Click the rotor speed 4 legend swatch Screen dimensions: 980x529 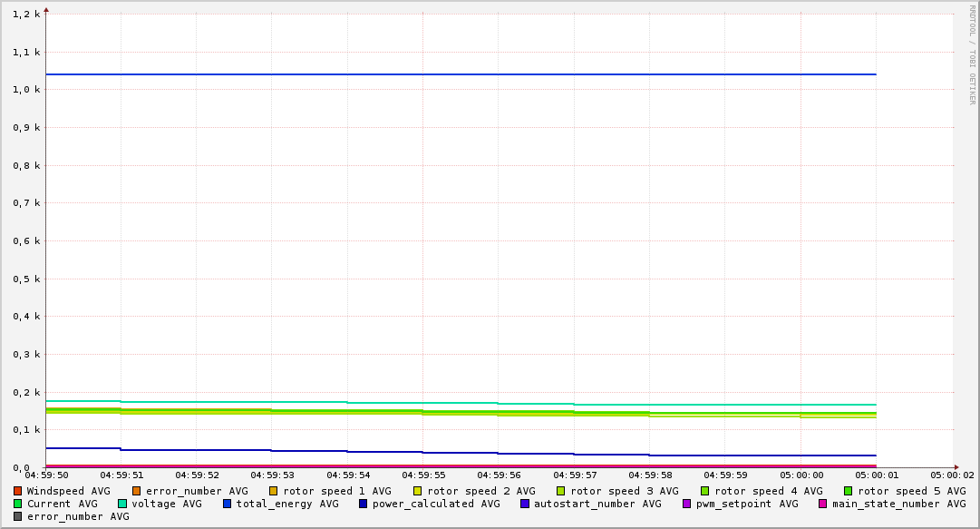[x=705, y=492]
